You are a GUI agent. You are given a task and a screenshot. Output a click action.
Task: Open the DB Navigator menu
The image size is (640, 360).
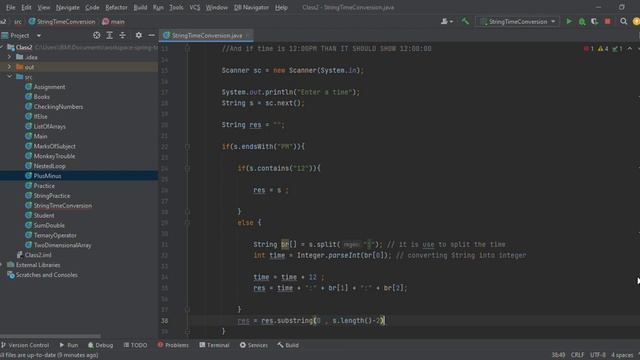pyautogui.click(x=251, y=7)
